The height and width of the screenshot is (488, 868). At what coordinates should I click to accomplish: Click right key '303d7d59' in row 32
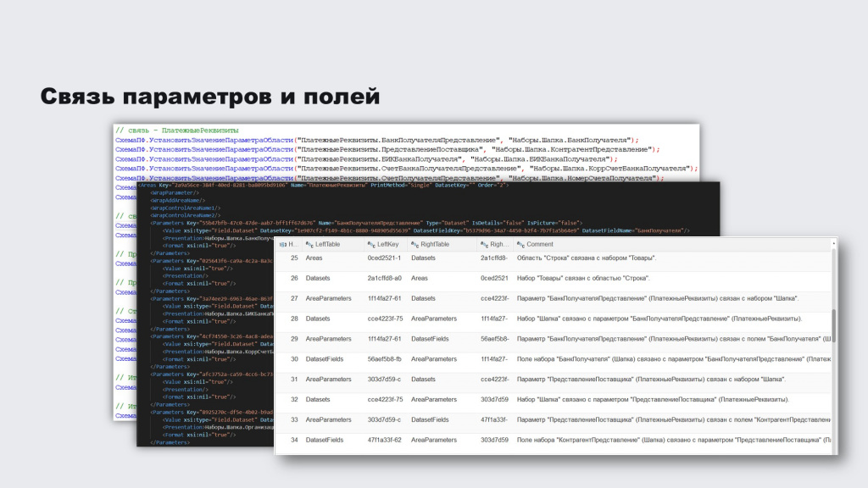click(494, 400)
